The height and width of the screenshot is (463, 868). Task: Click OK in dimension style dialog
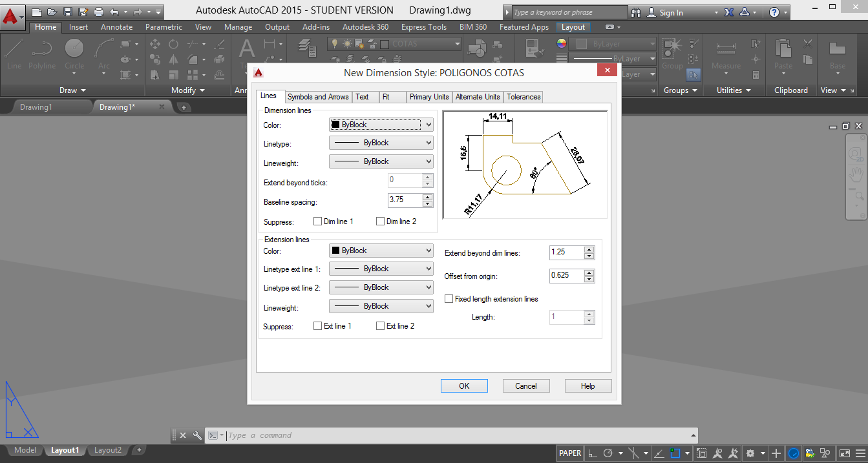[464, 386]
